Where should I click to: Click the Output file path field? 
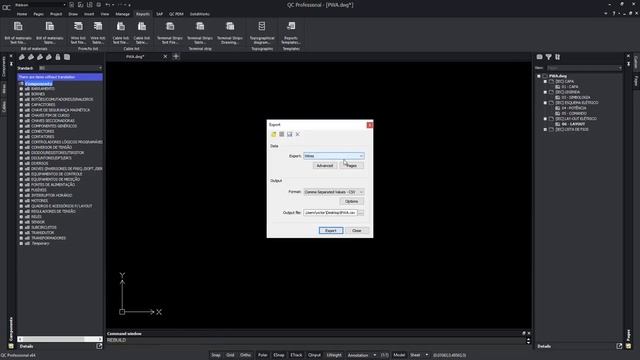pos(330,213)
